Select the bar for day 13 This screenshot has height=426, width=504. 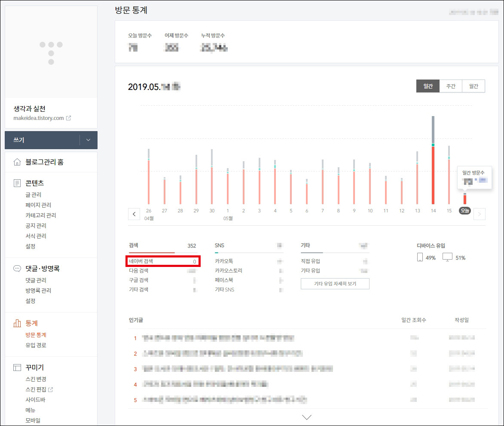[417, 178]
